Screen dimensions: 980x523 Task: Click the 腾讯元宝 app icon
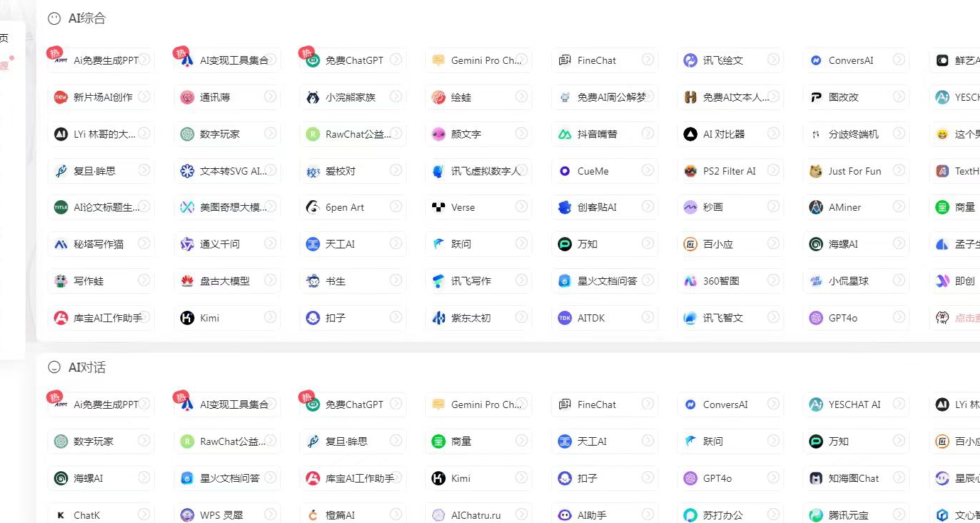pos(816,514)
